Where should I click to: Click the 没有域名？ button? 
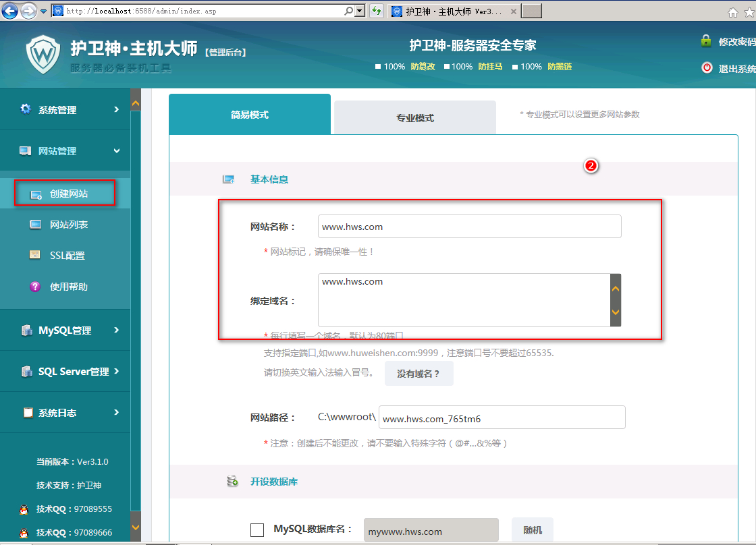(x=418, y=373)
